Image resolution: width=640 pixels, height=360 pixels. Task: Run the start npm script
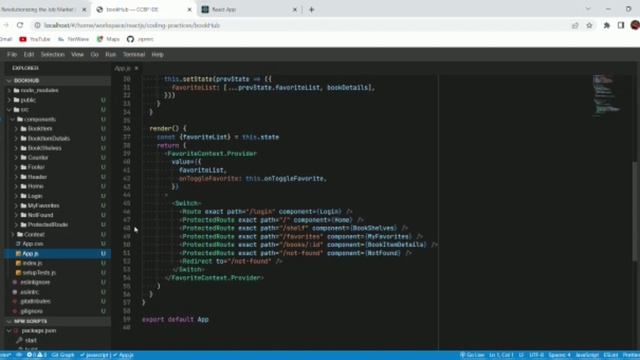[57, 340]
